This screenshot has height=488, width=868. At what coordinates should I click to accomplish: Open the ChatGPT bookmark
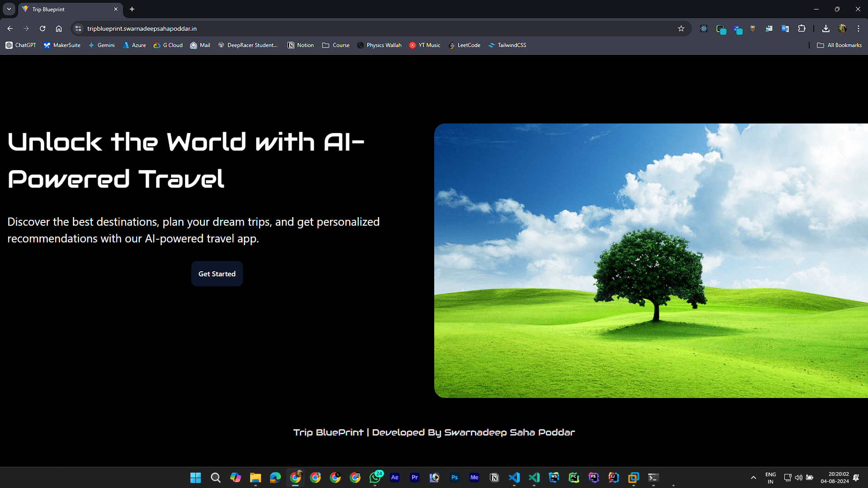(20, 45)
